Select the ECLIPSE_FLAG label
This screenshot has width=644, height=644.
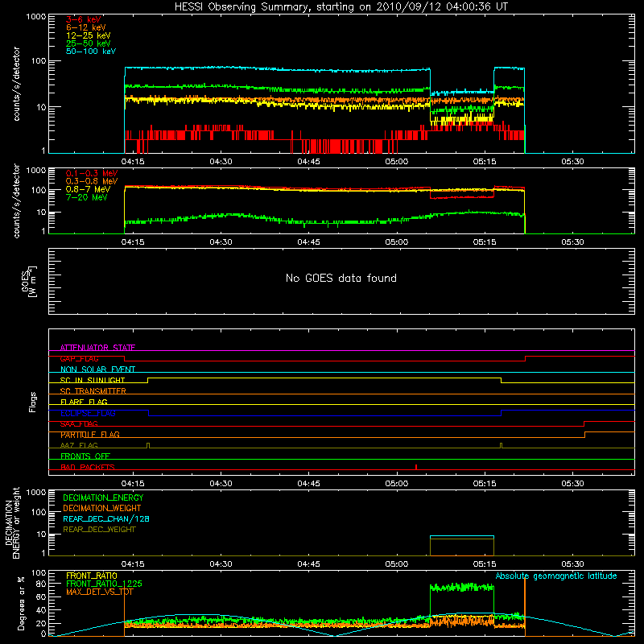pyautogui.click(x=88, y=413)
